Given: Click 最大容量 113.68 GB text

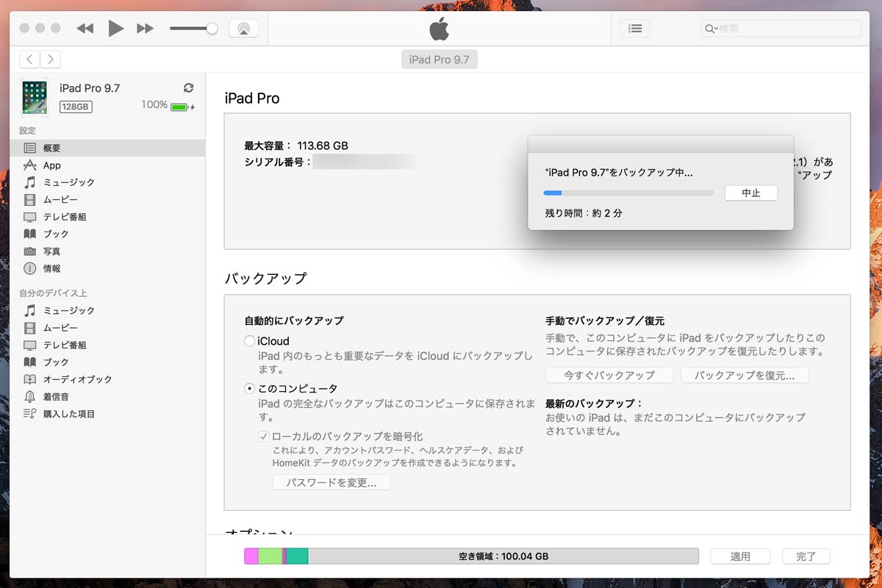Looking at the screenshot, I should pyautogui.click(x=296, y=146).
